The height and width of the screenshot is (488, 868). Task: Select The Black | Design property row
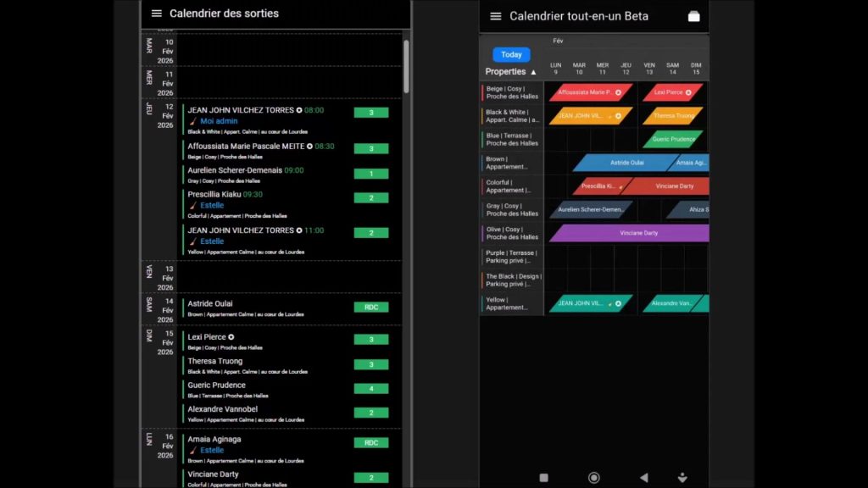pyautogui.click(x=512, y=280)
